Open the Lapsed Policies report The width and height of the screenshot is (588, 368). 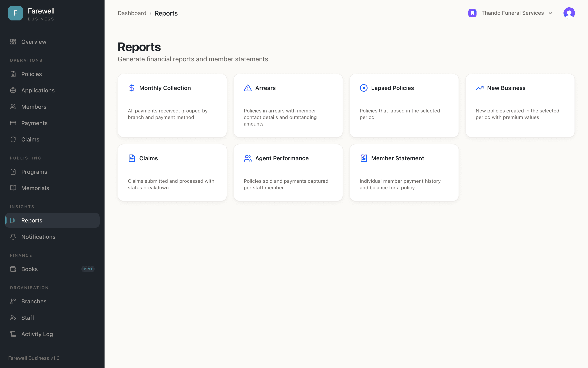(x=404, y=105)
